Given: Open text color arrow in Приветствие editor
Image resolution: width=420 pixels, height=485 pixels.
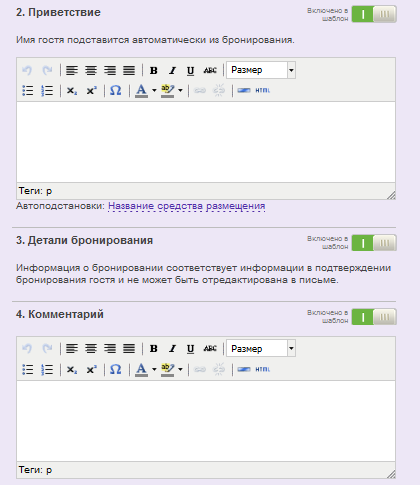Looking at the screenshot, I should coord(154,90).
